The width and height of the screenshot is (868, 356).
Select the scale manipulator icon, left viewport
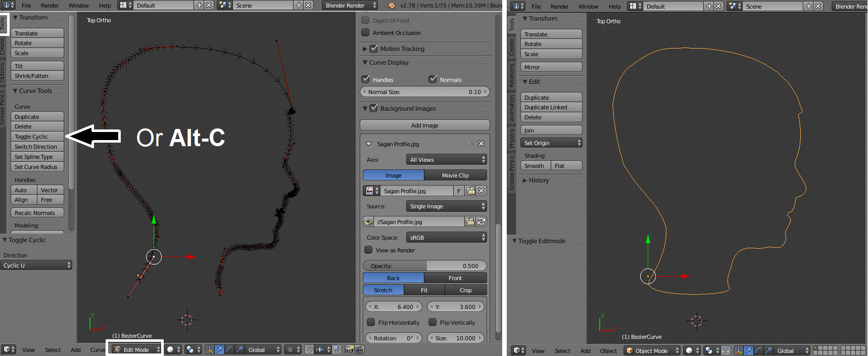239,349
